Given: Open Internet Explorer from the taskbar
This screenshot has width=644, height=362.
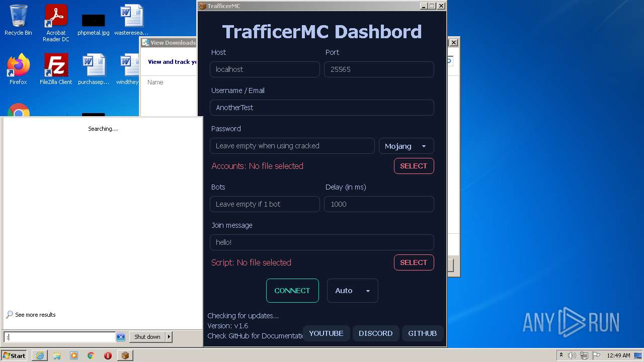Looking at the screenshot, I should (40, 355).
